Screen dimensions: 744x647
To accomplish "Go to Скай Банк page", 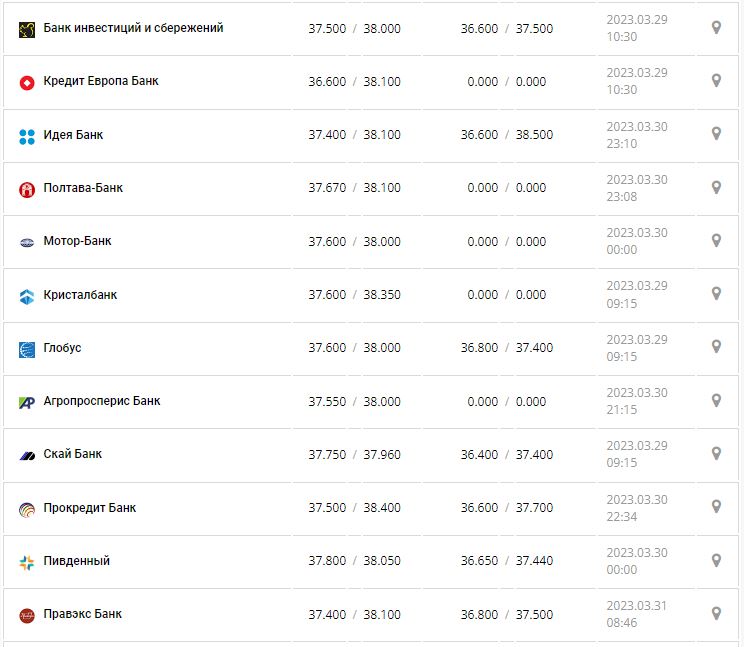I will 73,454.
